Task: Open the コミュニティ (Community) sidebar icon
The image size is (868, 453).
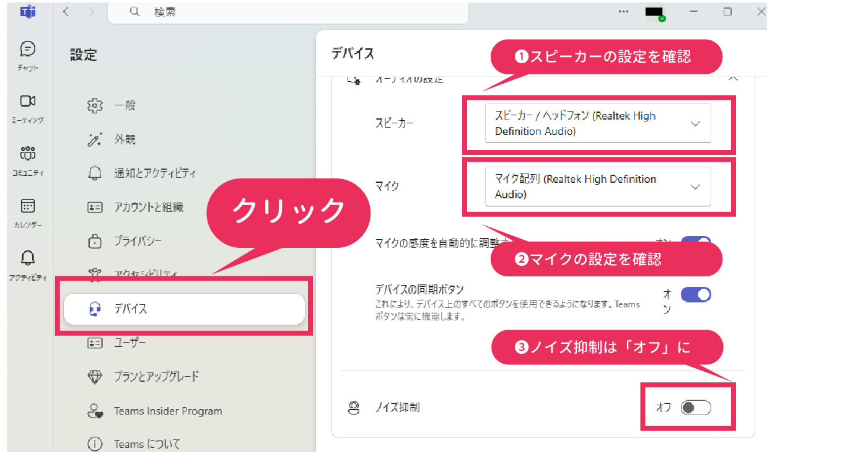Action: click(x=28, y=154)
